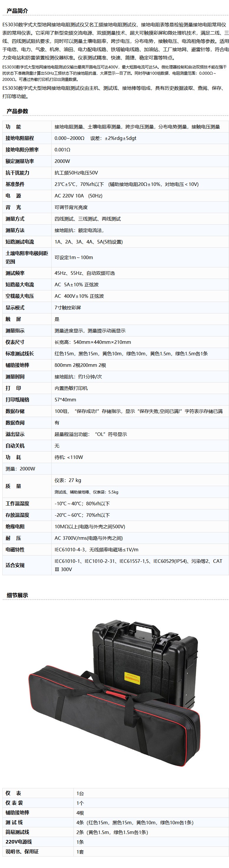This screenshot has width=229, height=868.
Task: Click the 细节展示 section heading
Action: [17, 595]
